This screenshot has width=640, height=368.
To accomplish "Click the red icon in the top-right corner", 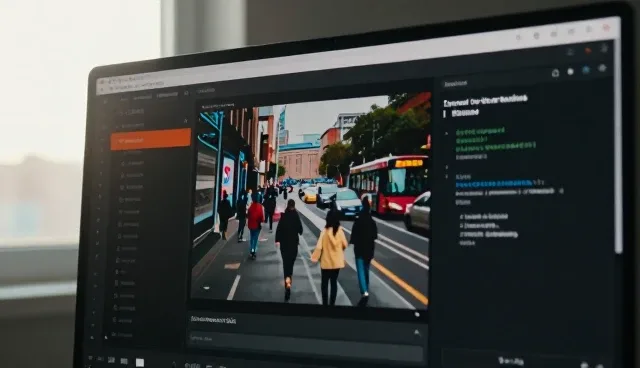I will (607, 28).
